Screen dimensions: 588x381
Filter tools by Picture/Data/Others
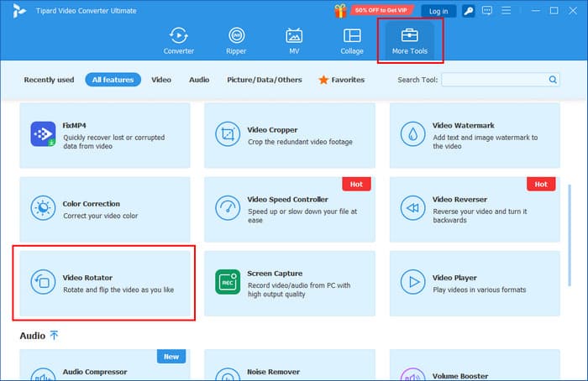265,80
